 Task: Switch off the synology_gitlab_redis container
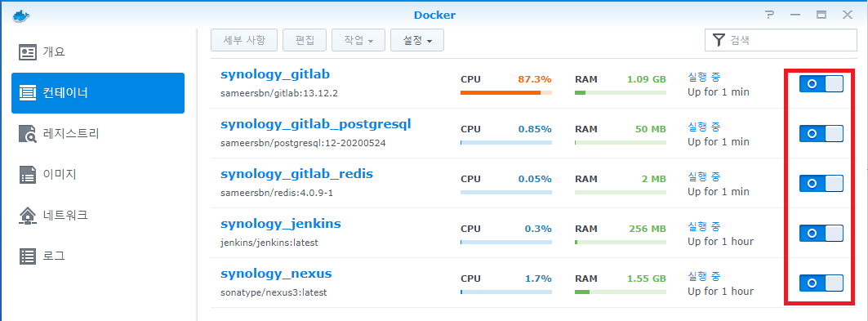click(x=821, y=183)
